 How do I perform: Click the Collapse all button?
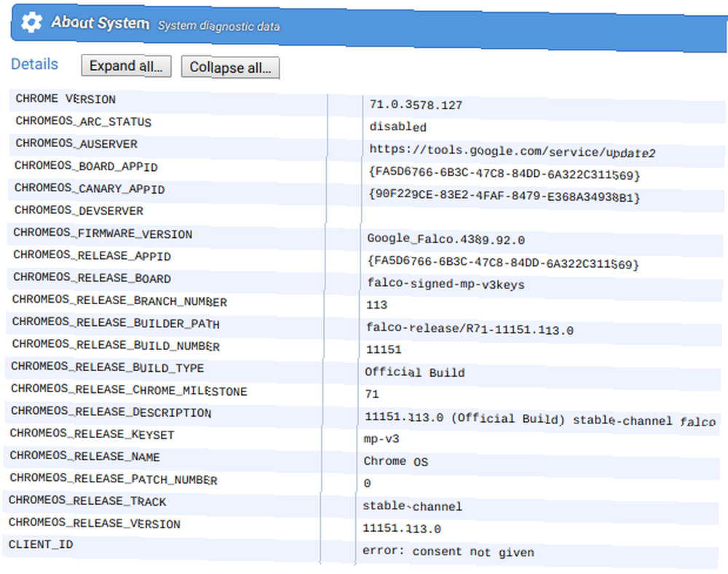tap(230, 68)
